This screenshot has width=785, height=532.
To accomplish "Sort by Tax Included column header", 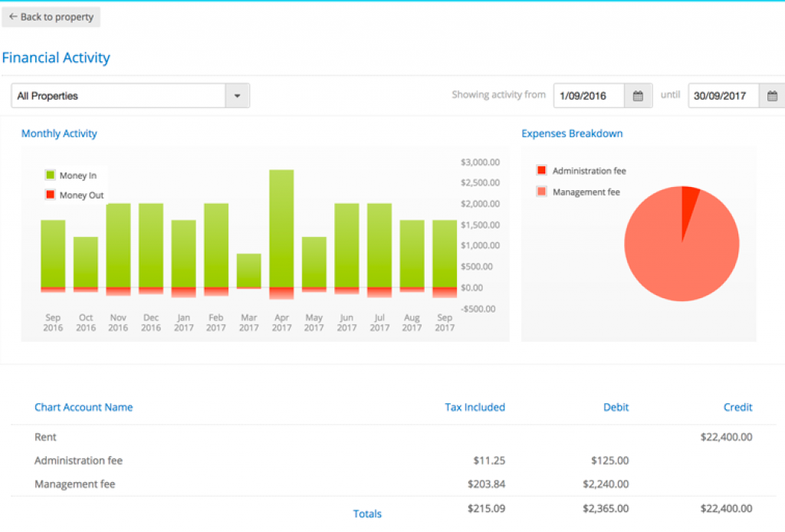I will pyautogui.click(x=475, y=407).
